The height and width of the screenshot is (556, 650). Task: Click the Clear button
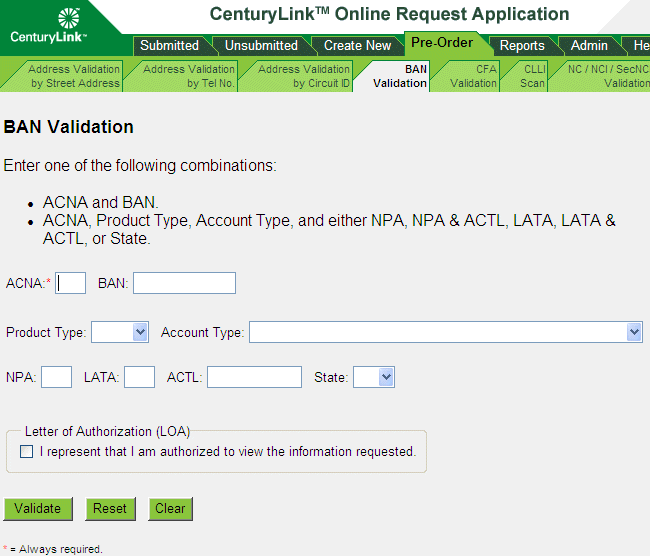point(170,508)
